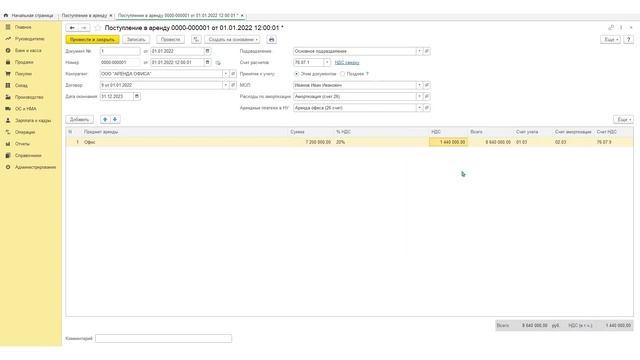Click the Провести button
Viewport: 640px width, 360px height.
[x=170, y=40]
